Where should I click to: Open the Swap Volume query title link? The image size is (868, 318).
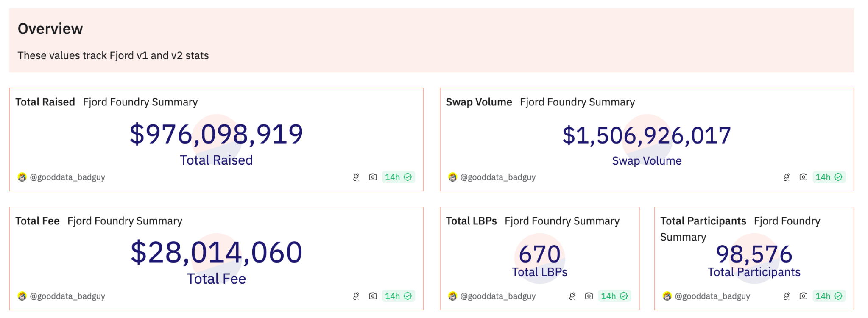click(x=479, y=102)
